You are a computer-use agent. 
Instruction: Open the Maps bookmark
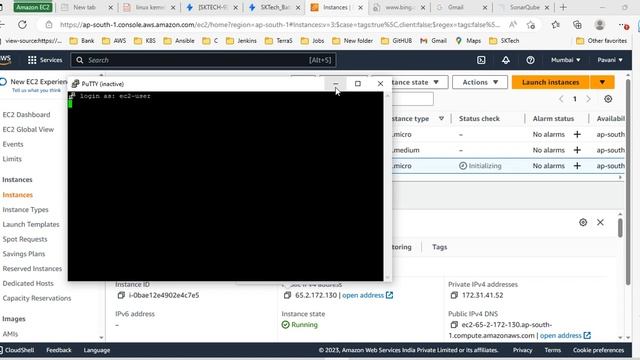pyautogui.click(x=468, y=41)
